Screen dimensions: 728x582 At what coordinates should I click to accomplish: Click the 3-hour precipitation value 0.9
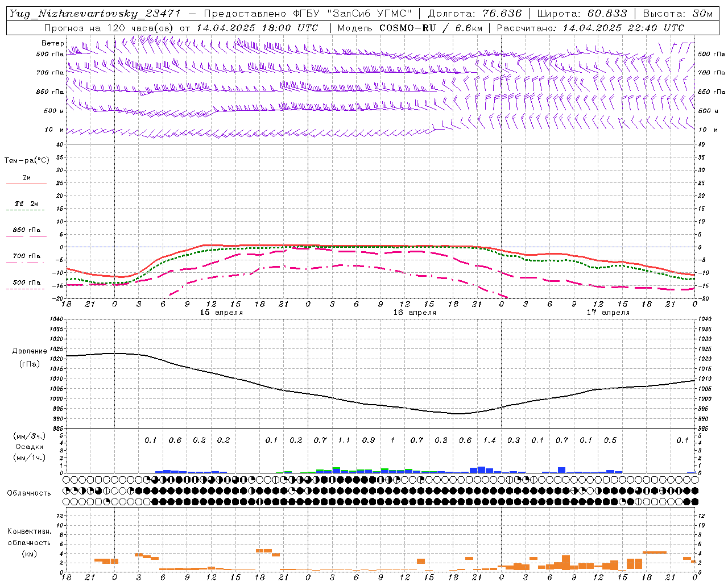point(369,440)
